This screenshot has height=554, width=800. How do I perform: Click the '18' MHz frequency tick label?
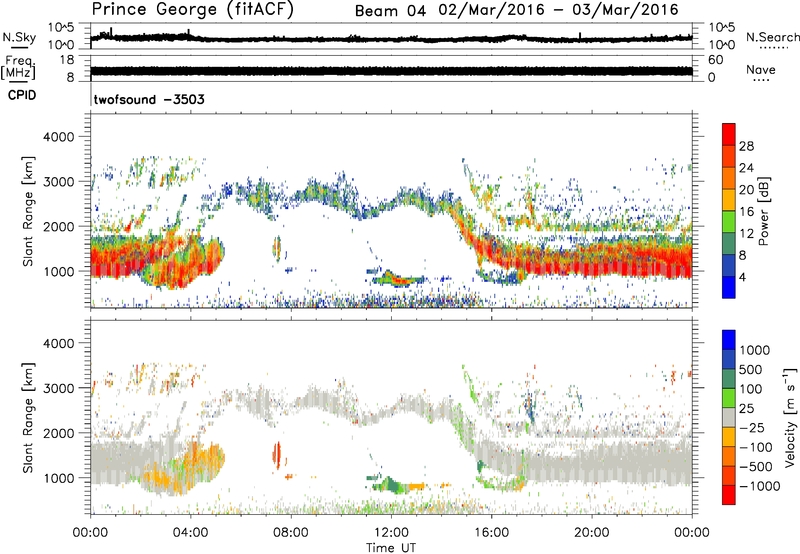coord(67,60)
